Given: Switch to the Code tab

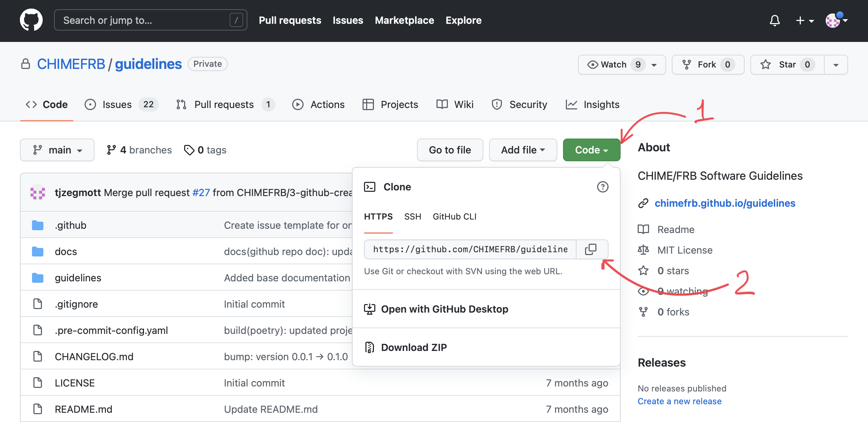Looking at the screenshot, I should pyautogui.click(x=47, y=104).
